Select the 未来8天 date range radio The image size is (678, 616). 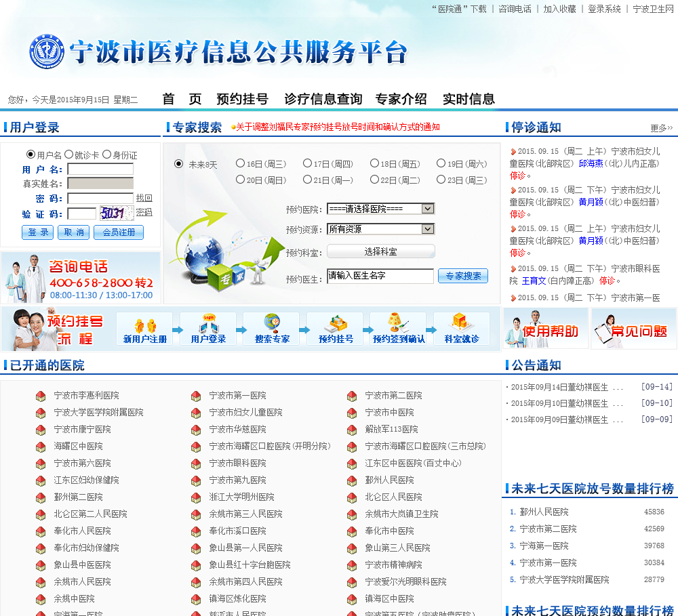(178, 164)
